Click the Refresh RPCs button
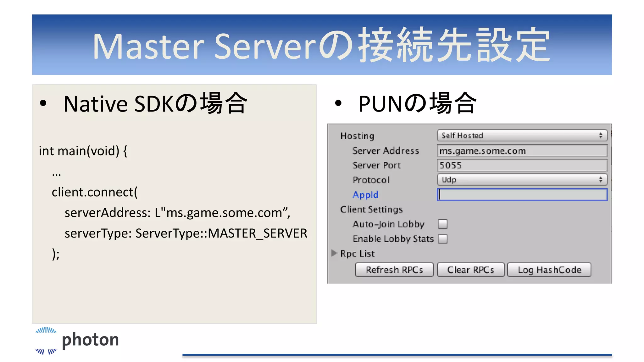 click(394, 270)
